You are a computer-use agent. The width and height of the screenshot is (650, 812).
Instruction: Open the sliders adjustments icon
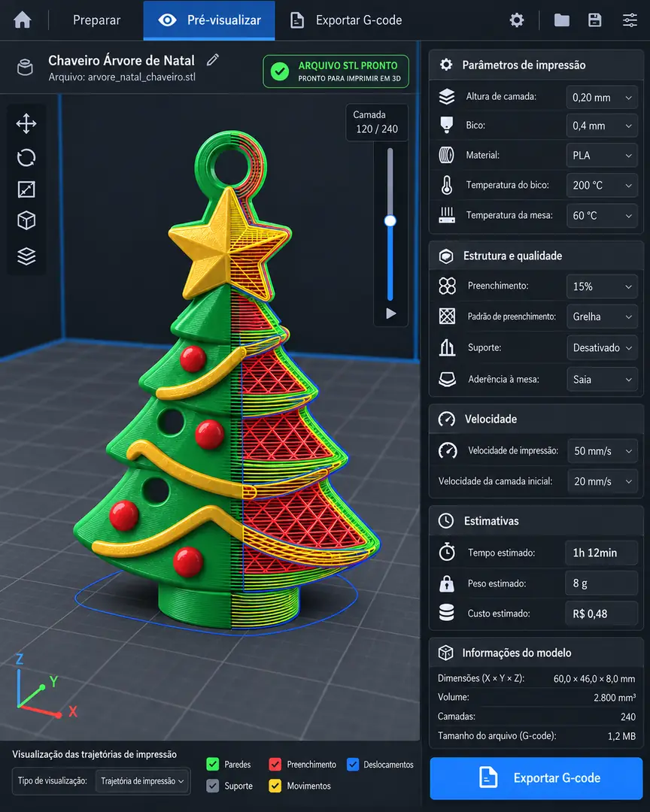pyautogui.click(x=630, y=20)
